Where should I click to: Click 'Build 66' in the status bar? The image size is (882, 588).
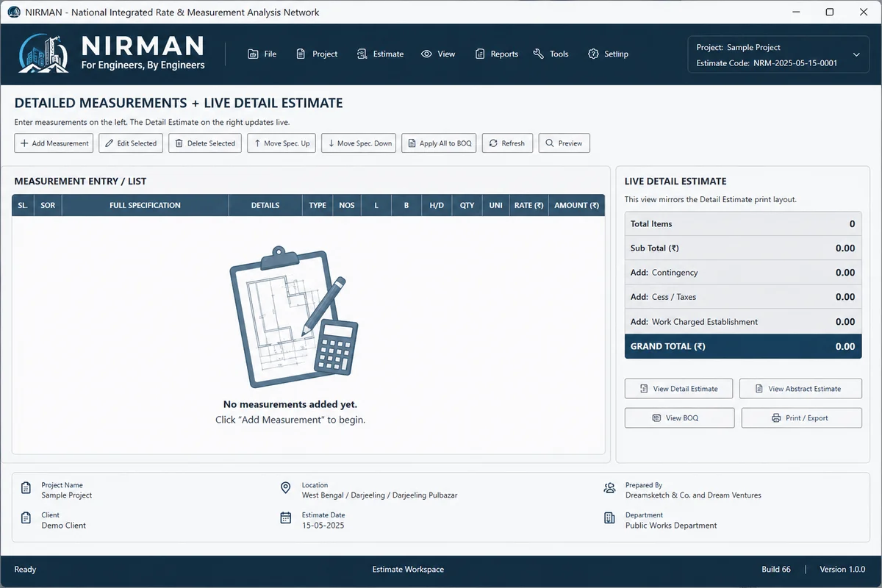[x=776, y=570]
